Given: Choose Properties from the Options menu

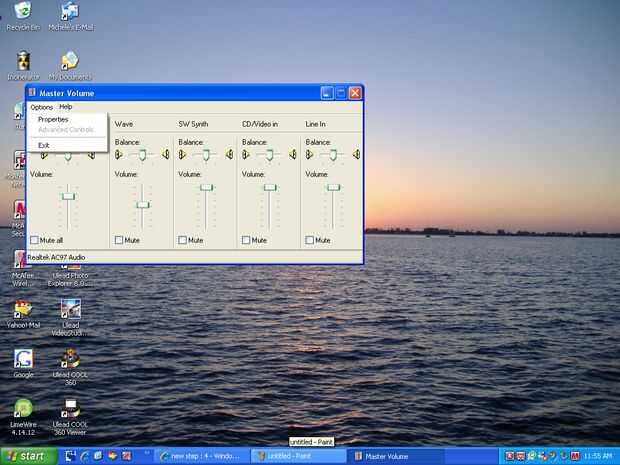Looking at the screenshot, I should click(x=67, y=119).
